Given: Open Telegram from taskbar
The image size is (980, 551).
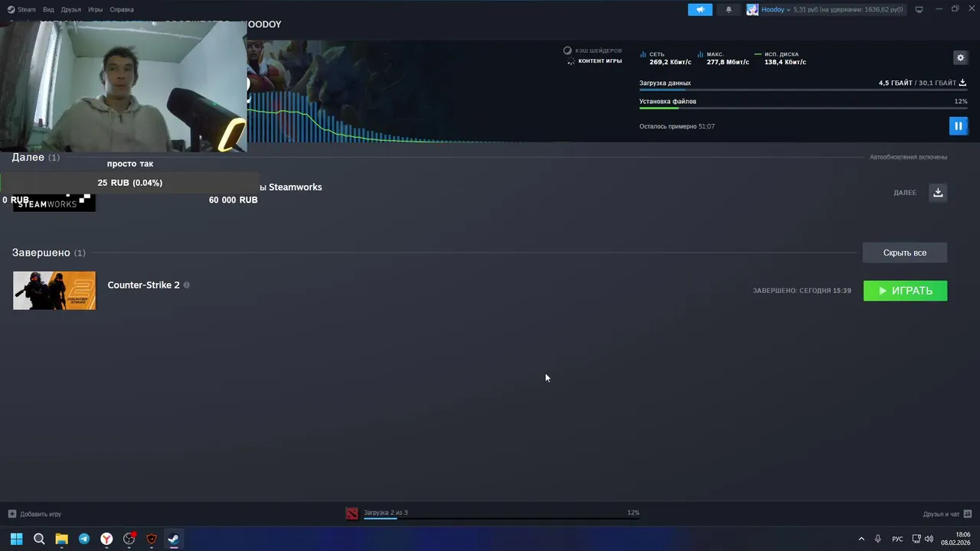Looking at the screenshot, I should point(84,539).
